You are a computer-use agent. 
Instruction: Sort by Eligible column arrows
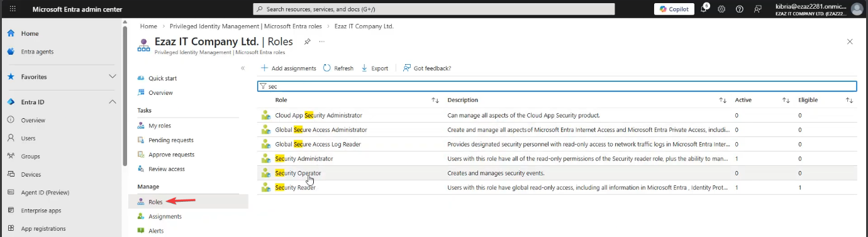click(849, 100)
